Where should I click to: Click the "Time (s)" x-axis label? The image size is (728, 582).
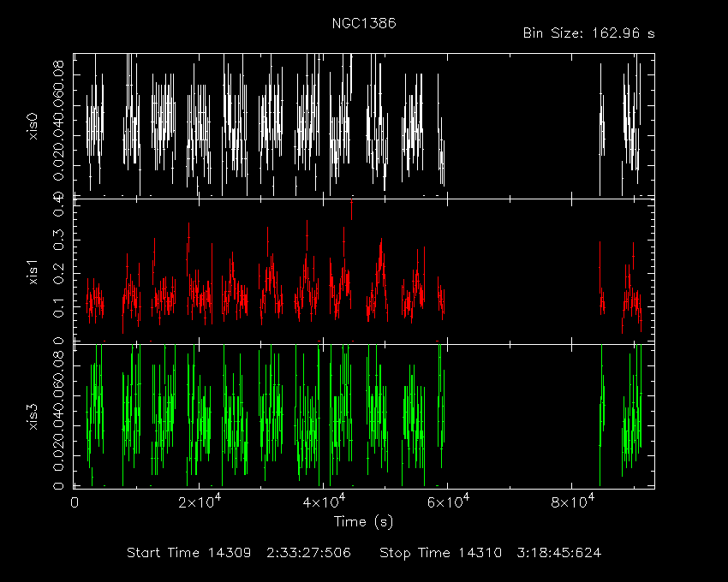point(363,522)
